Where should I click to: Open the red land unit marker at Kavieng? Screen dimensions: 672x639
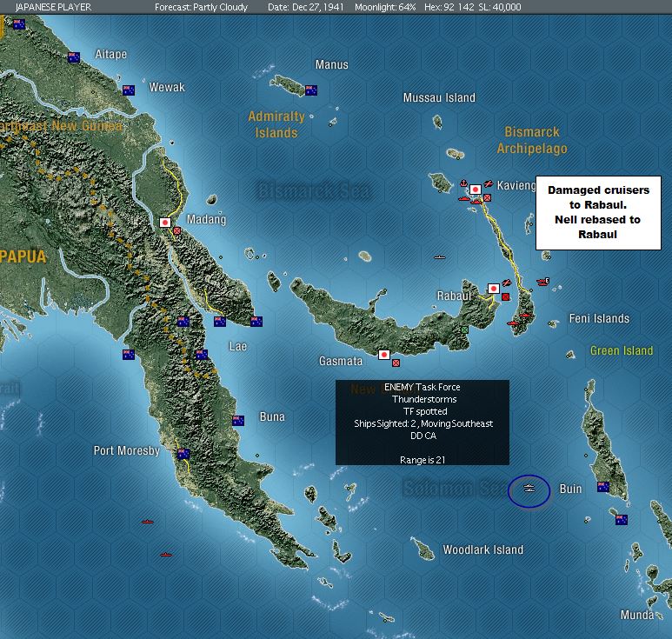(488, 197)
